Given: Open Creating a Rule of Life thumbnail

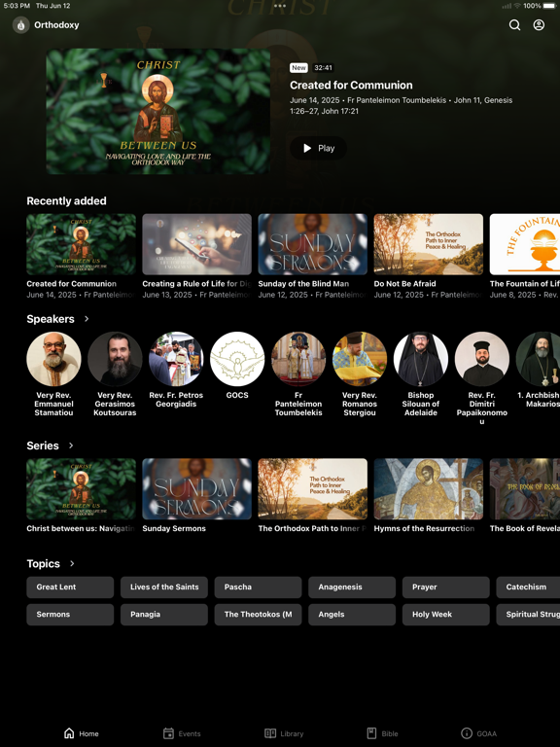Looking at the screenshot, I should (x=196, y=244).
